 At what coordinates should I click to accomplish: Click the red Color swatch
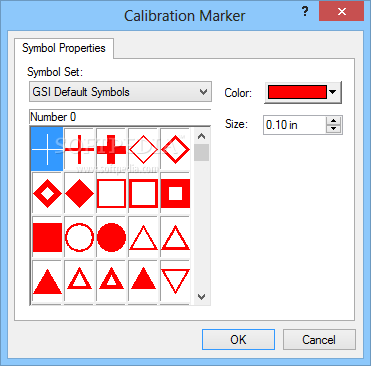(297, 92)
